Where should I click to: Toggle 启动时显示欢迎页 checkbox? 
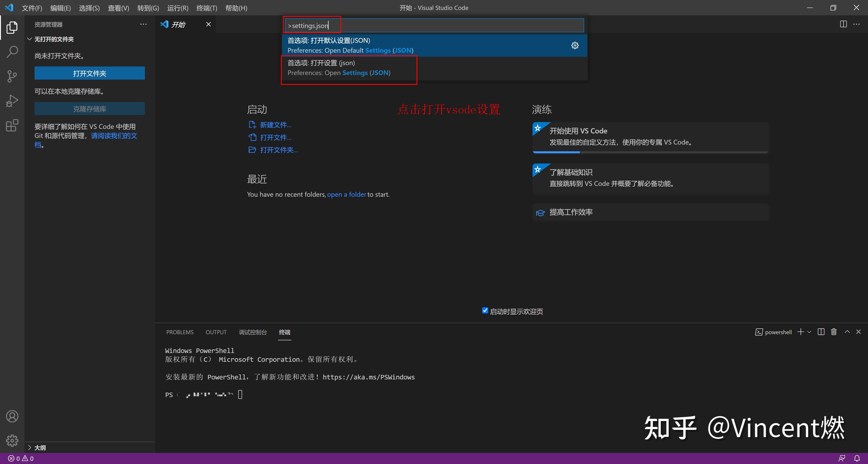pos(485,310)
